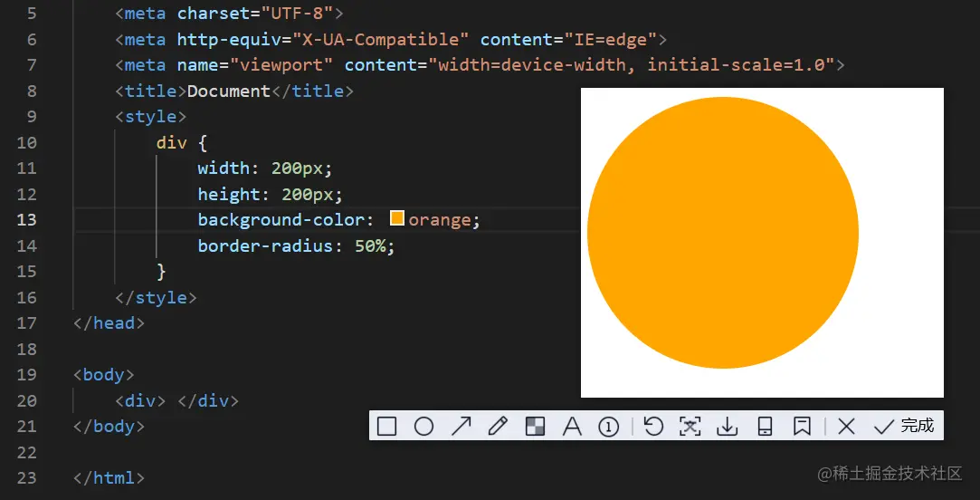Select the ellipse annotation tool
The image size is (980, 500).
point(423,426)
